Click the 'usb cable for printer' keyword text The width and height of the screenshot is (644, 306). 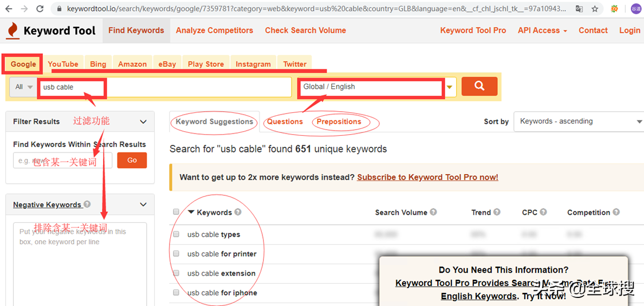point(222,254)
